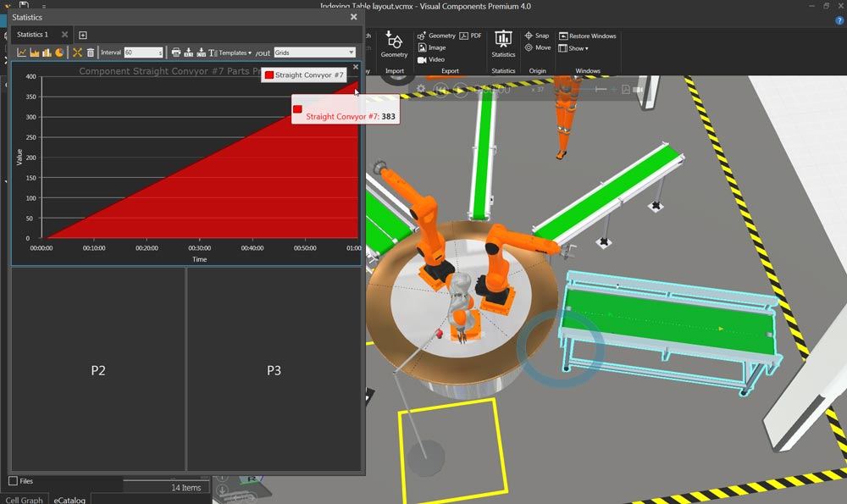Select the pie chart icon in Statistics toolbar
Viewport: 847px width, 504px height.
(x=59, y=53)
